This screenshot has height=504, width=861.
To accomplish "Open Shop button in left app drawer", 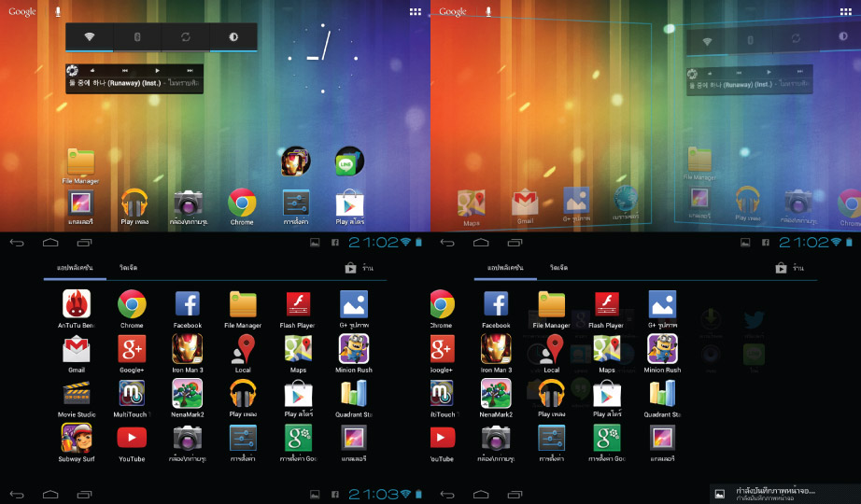I will coord(360,268).
